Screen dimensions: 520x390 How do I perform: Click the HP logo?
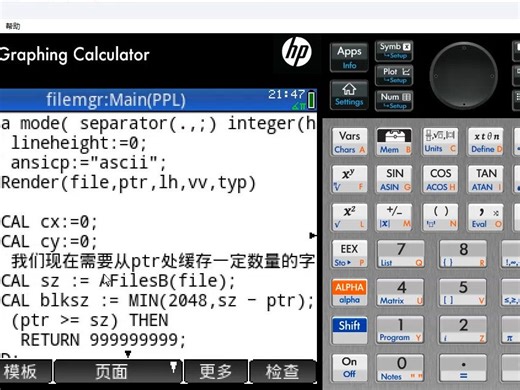click(296, 52)
